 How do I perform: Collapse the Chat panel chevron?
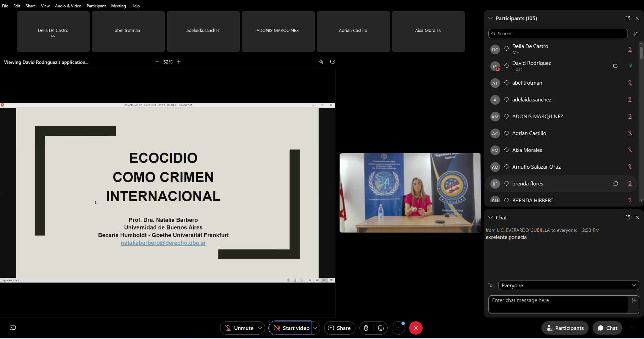(x=490, y=217)
